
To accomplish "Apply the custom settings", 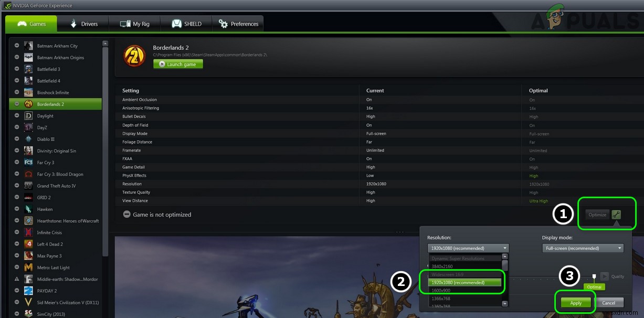I will pos(576,303).
